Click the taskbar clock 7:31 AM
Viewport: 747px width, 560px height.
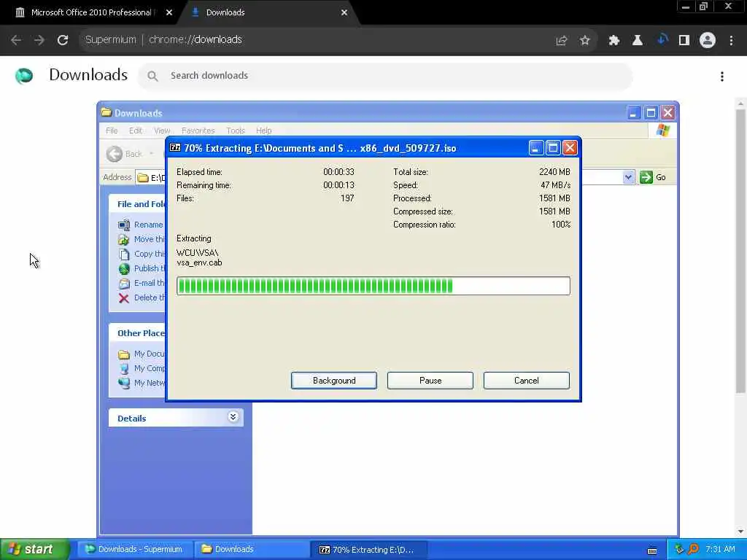(720, 550)
